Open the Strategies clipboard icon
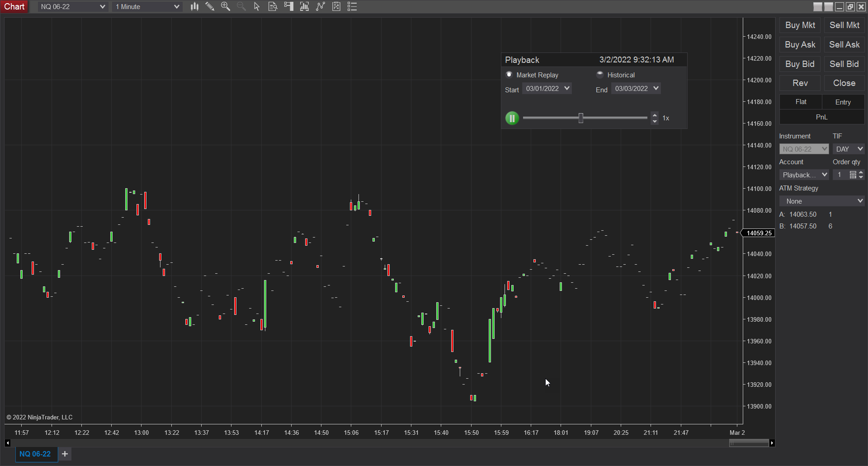This screenshot has height=466, width=868. tap(336, 6)
